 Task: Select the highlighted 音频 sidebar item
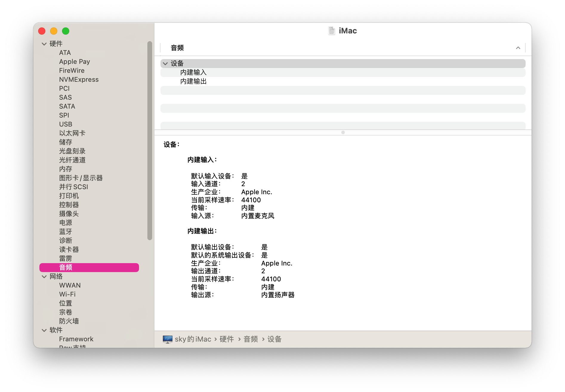pyautogui.click(x=89, y=268)
